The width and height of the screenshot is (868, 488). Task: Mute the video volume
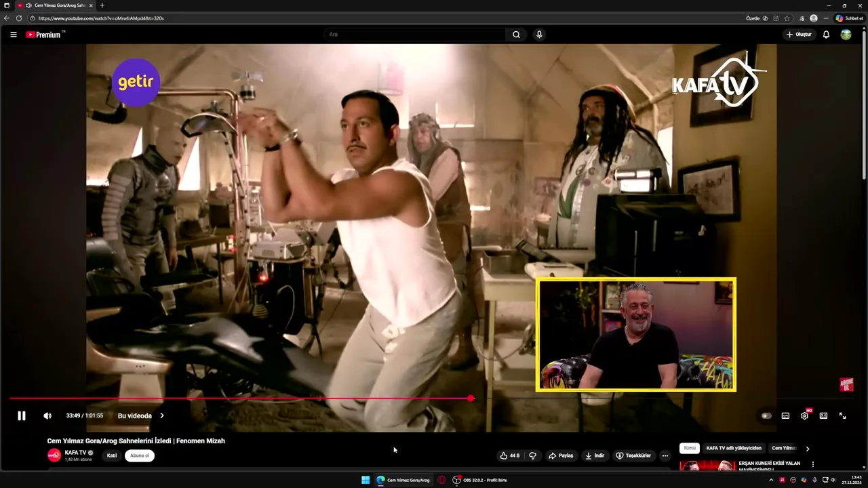click(x=47, y=415)
